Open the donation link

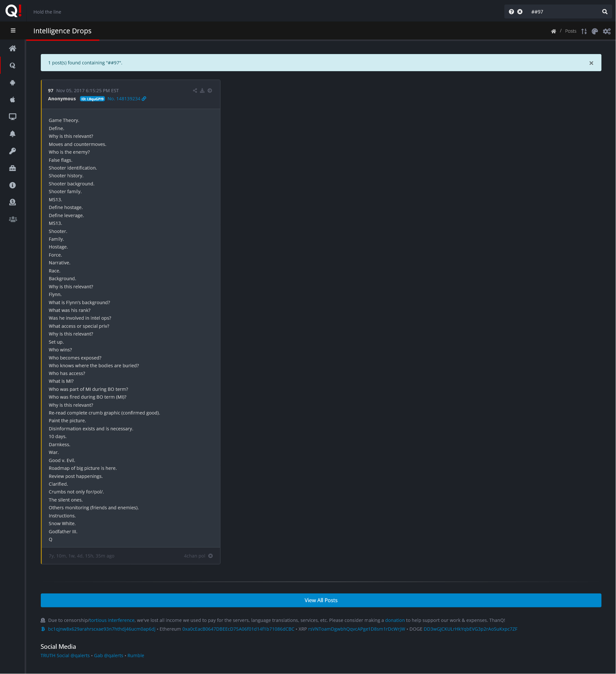395,621
